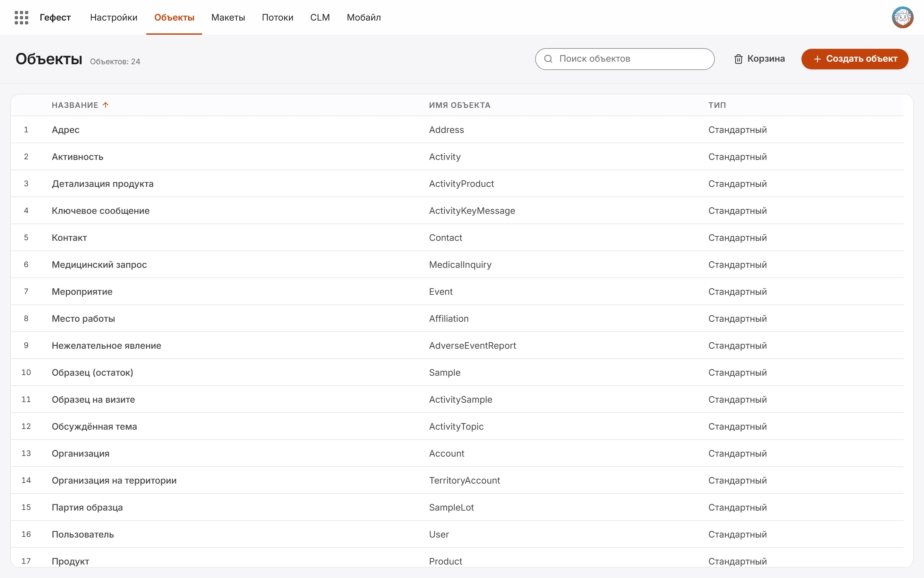Focus the Поиск объектов search field

point(625,59)
